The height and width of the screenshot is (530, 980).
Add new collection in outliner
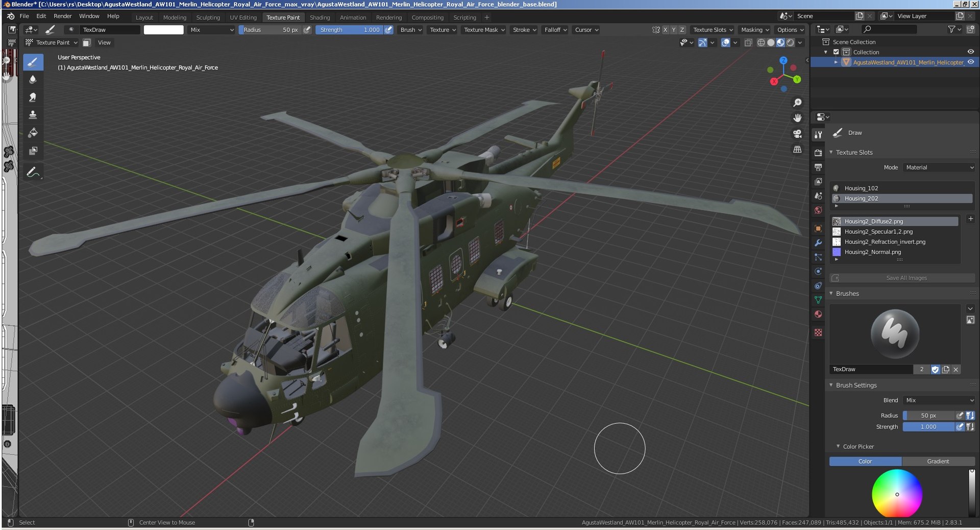pos(970,30)
